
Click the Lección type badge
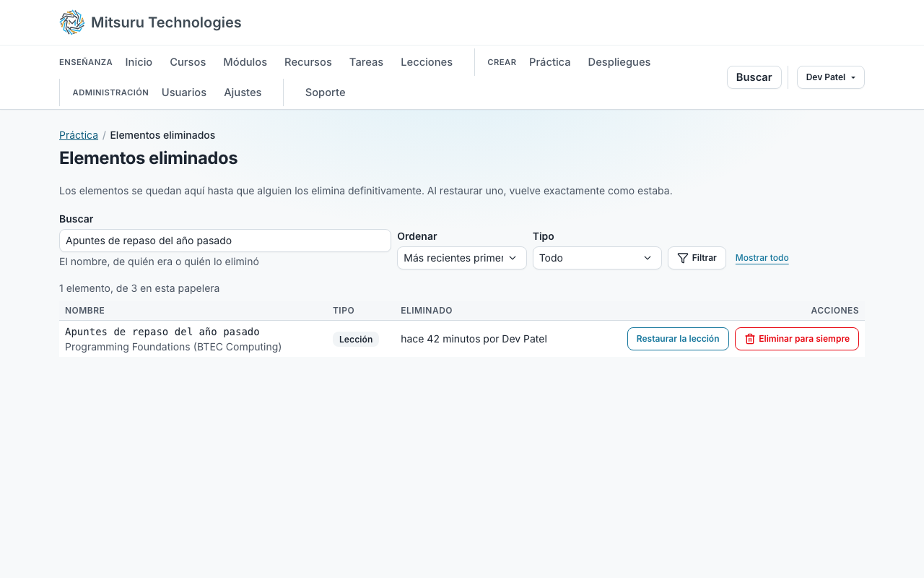[356, 339]
